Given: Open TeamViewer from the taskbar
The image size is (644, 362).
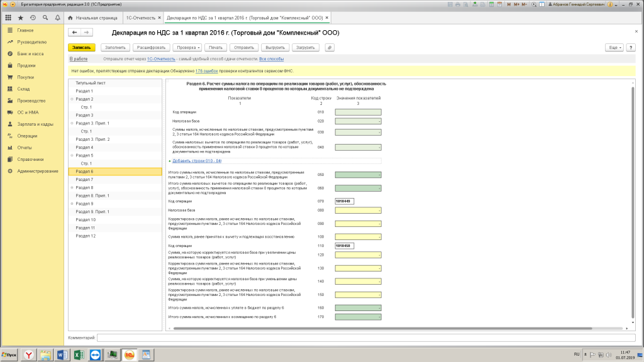Looking at the screenshot, I should 96,354.
